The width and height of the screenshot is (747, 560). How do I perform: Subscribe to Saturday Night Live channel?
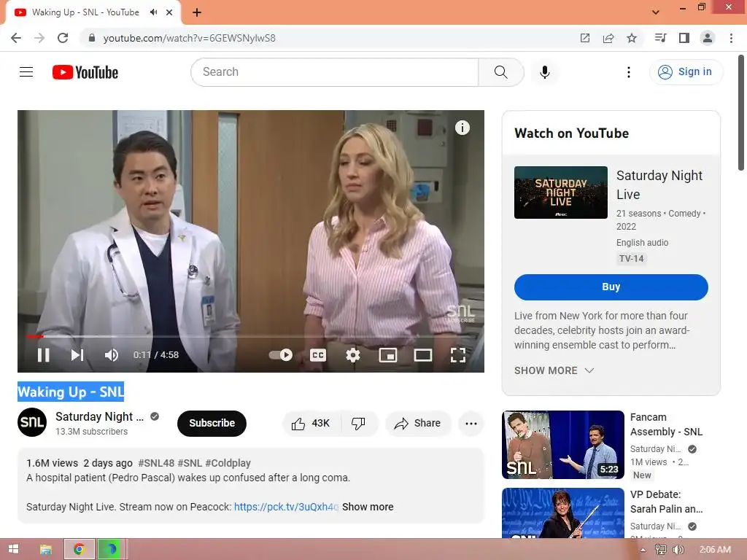(x=212, y=424)
